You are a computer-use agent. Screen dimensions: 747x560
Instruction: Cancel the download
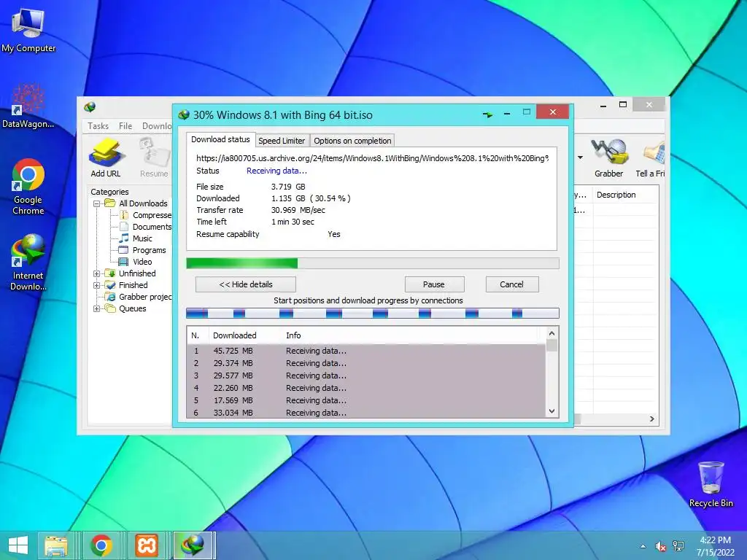pos(511,284)
